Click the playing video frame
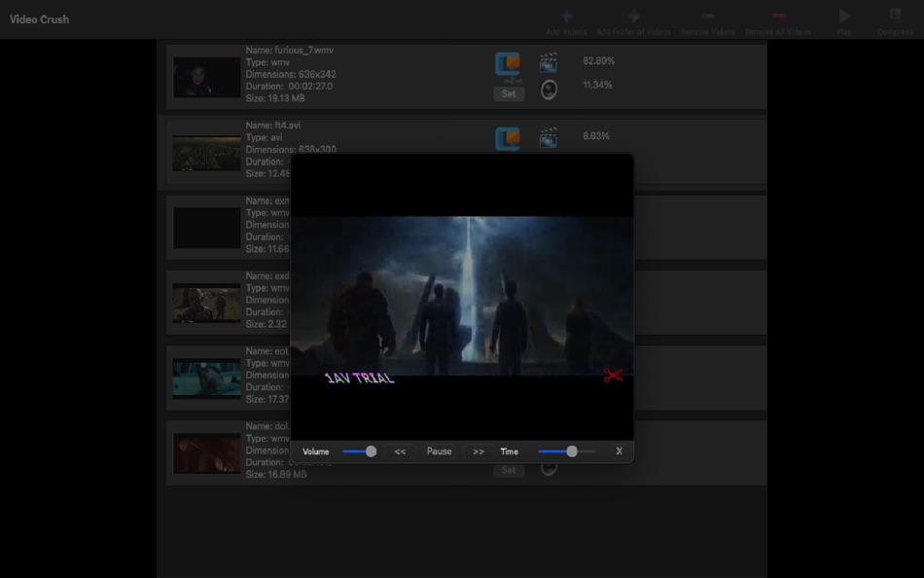924x578 pixels. [462, 296]
